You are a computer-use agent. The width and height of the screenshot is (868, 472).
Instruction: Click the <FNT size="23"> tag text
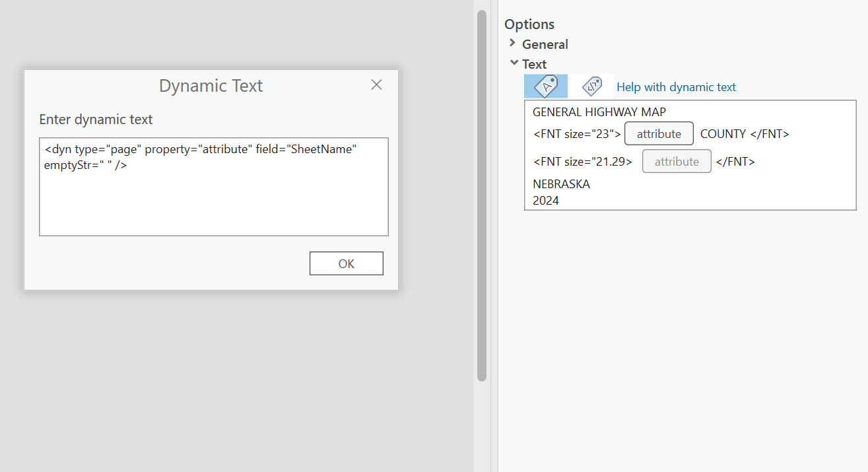pyautogui.click(x=577, y=134)
